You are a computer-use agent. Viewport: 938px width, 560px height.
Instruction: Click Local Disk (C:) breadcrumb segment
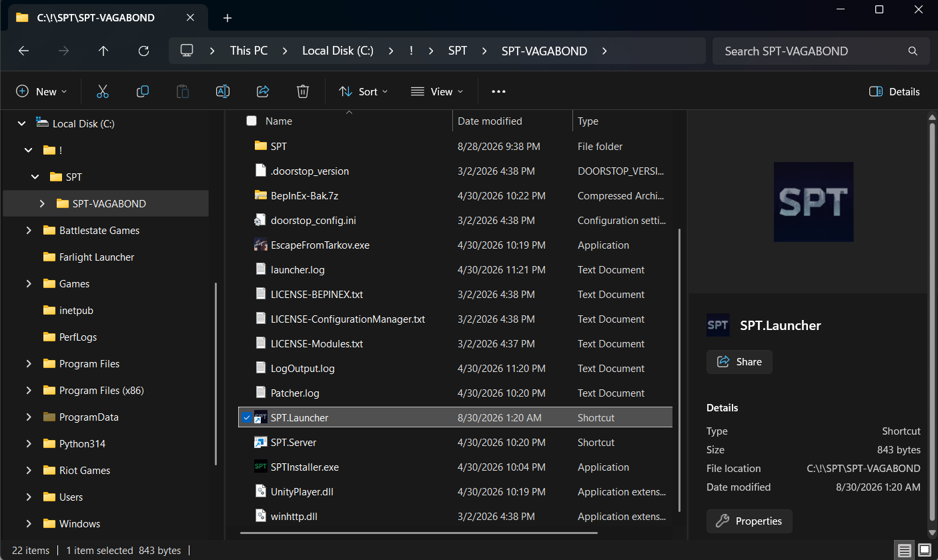(x=338, y=51)
